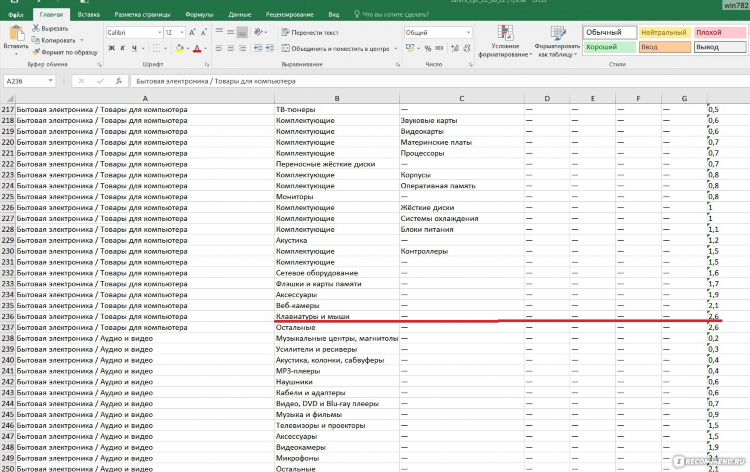Click the insert function fx icon
Image resolution: width=750 pixels, height=472 pixels.
coord(119,81)
